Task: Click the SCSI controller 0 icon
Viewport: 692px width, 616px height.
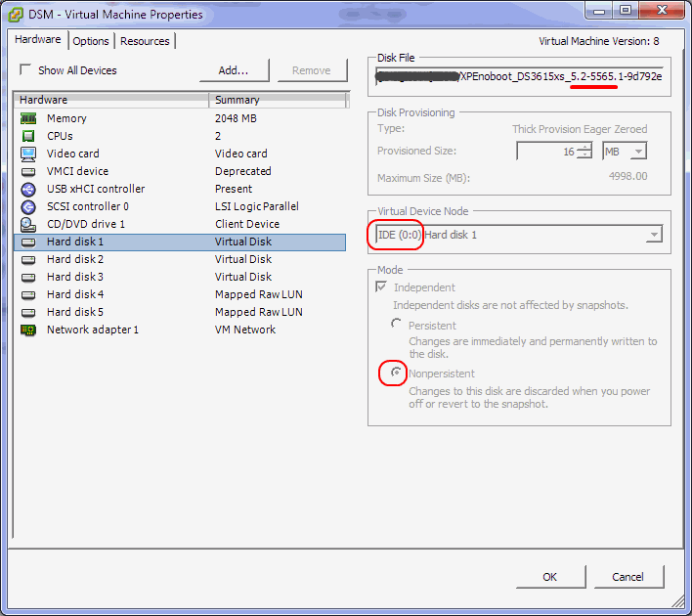Action: [x=28, y=206]
